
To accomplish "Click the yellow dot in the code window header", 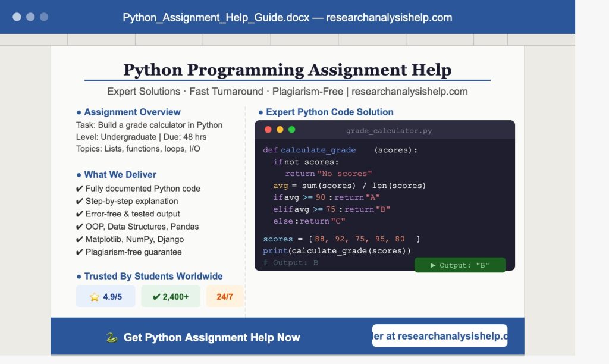I will coord(280,130).
